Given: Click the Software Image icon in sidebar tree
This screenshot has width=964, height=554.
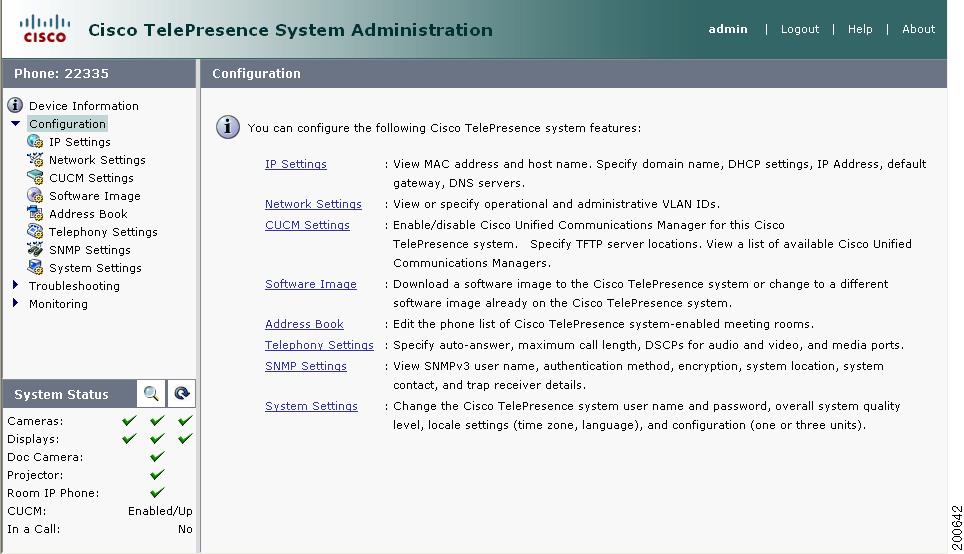Looking at the screenshot, I should (x=35, y=196).
